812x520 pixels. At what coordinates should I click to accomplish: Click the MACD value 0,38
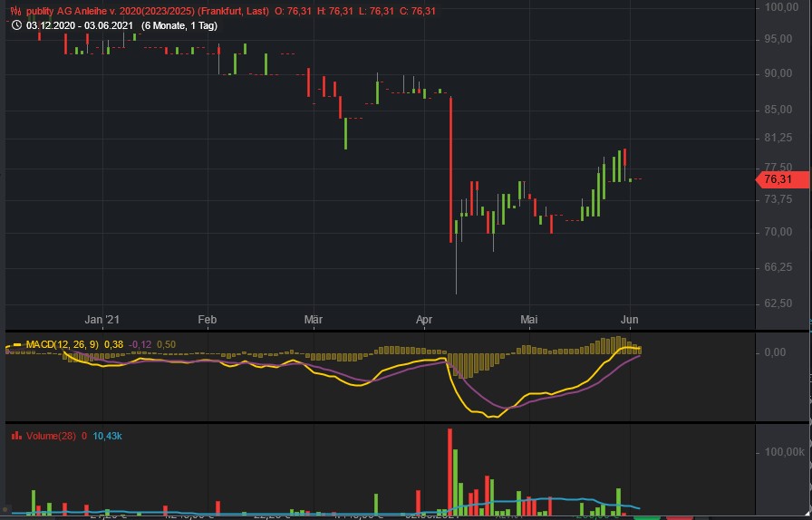[x=113, y=344]
